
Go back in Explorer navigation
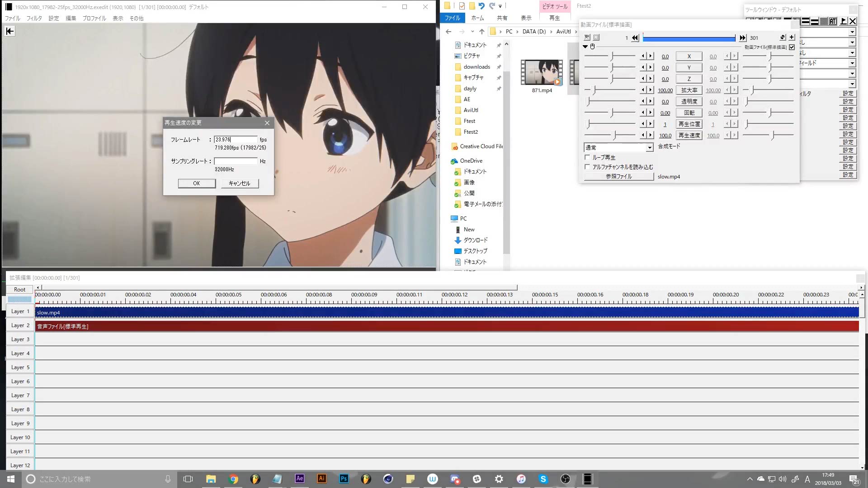[x=448, y=32]
